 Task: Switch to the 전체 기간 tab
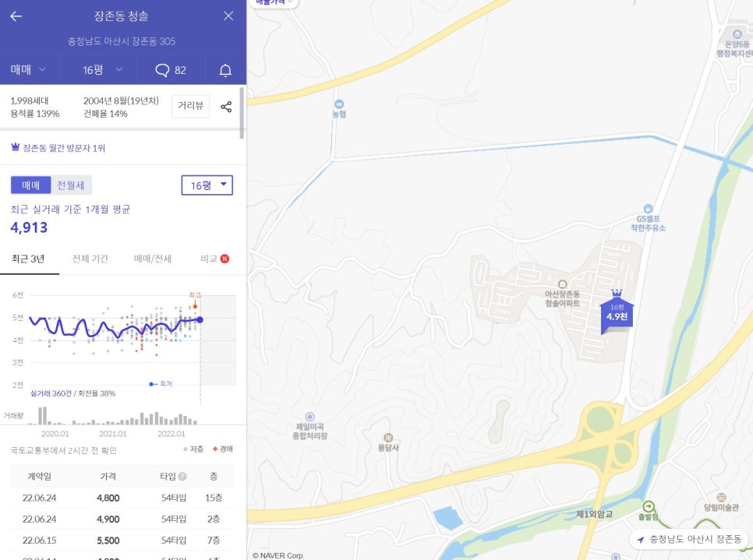pos(90,259)
